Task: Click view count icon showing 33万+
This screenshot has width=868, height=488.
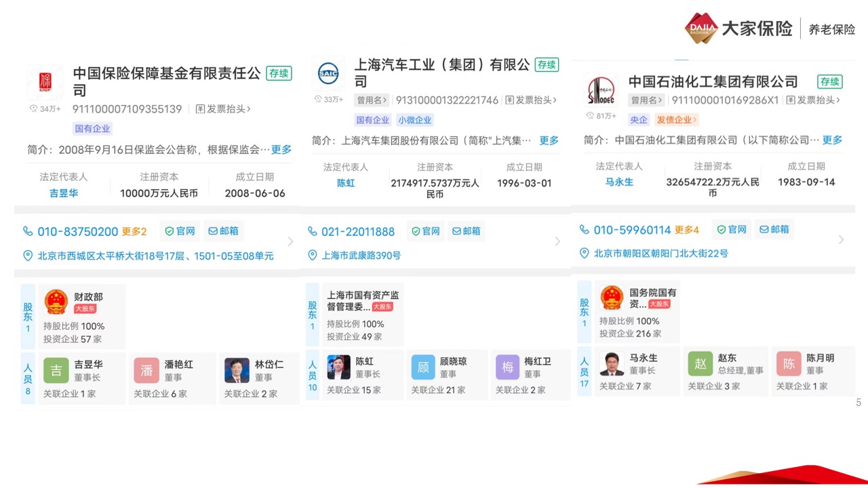Action: coord(318,99)
